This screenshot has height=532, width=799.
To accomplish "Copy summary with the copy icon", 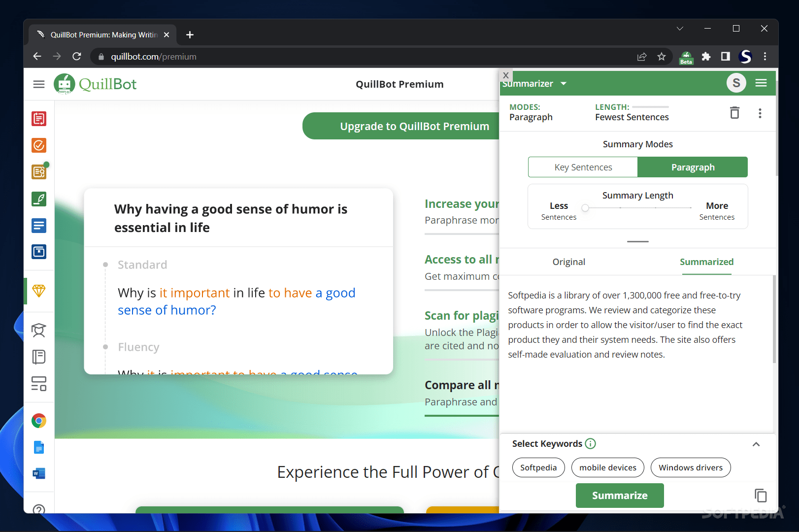I will 760,495.
